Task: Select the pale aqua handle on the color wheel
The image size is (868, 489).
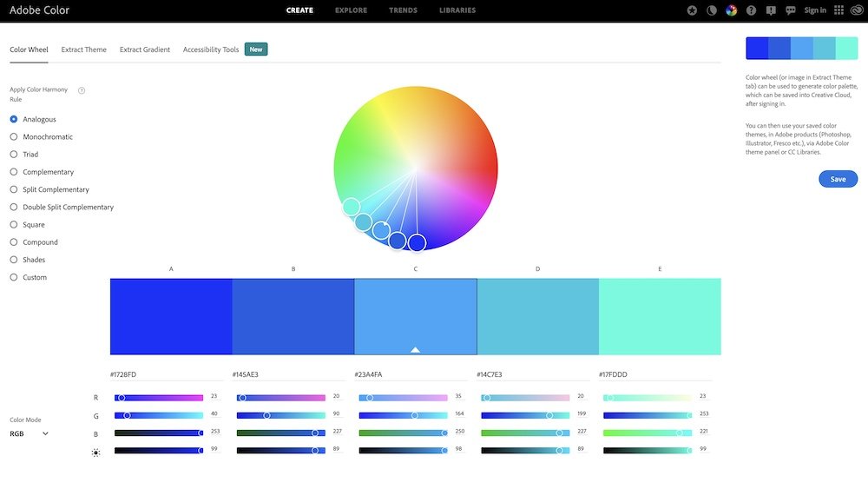Action: pos(351,207)
